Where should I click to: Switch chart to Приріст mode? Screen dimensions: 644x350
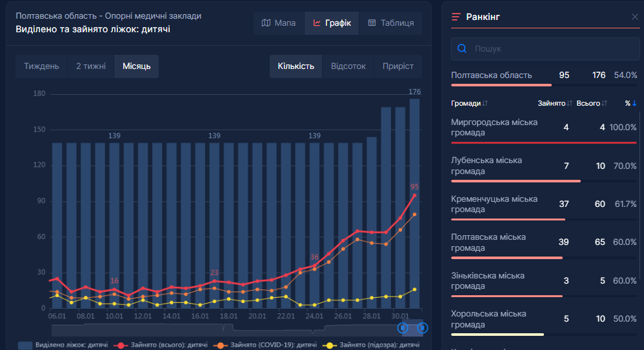pyautogui.click(x=397, y=66)
